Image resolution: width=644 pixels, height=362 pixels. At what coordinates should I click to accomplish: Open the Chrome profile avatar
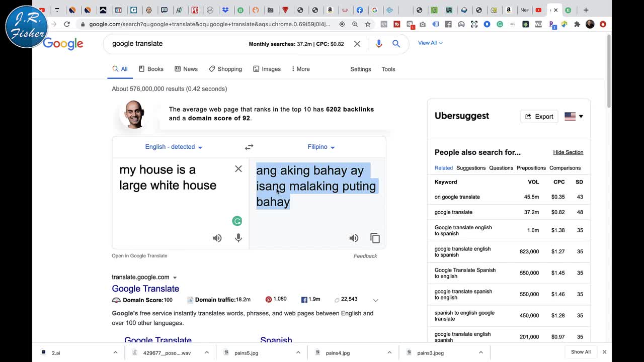click(x=590, y=24)
